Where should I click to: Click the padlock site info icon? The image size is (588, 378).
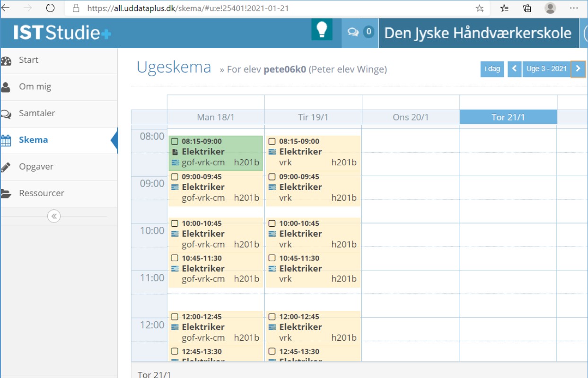76,8
